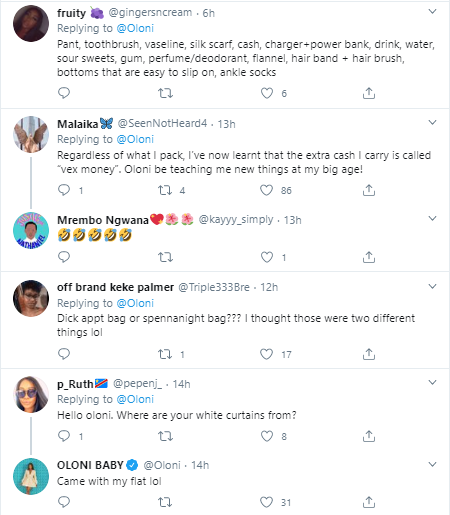Image resolution: width=450 pixels, height=515 pixels.
Task: Reply to fruity's tweet about pant and toothbrush
Action: (x=64, y=93)
